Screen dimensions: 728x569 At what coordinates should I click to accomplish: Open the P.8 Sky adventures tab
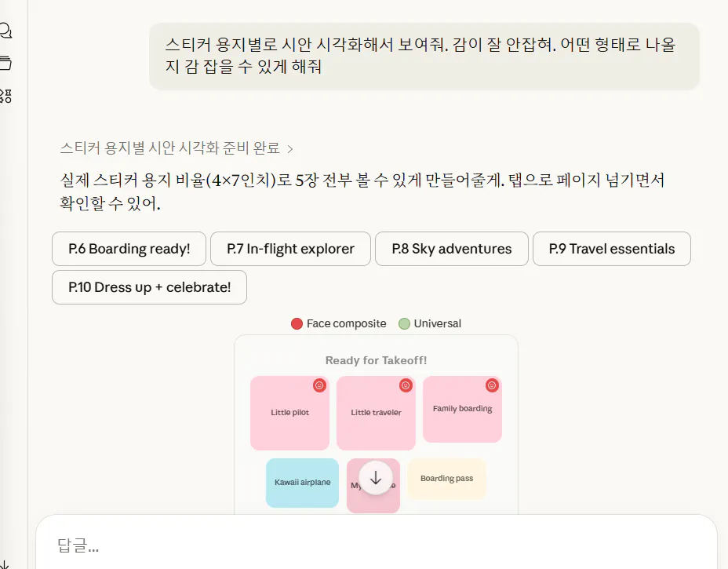tap(451, 249)
